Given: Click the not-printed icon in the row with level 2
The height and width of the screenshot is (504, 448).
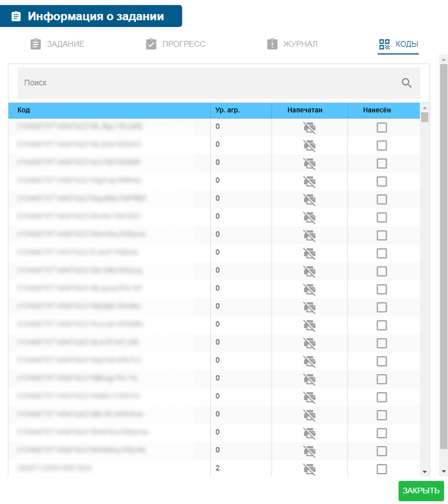Looking at the screenshot, I should [309, 469].
